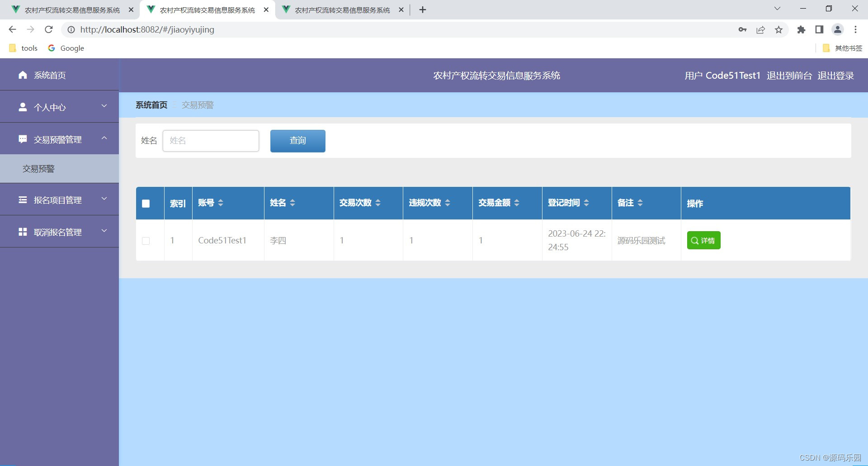Screen dimensions: 868x466
Task: Select the person icon for 个人中心
Action: click(x=23, y=107)
